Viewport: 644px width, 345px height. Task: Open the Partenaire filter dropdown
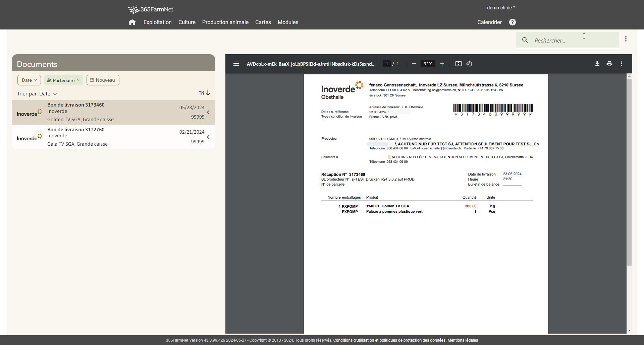(63, 80)
